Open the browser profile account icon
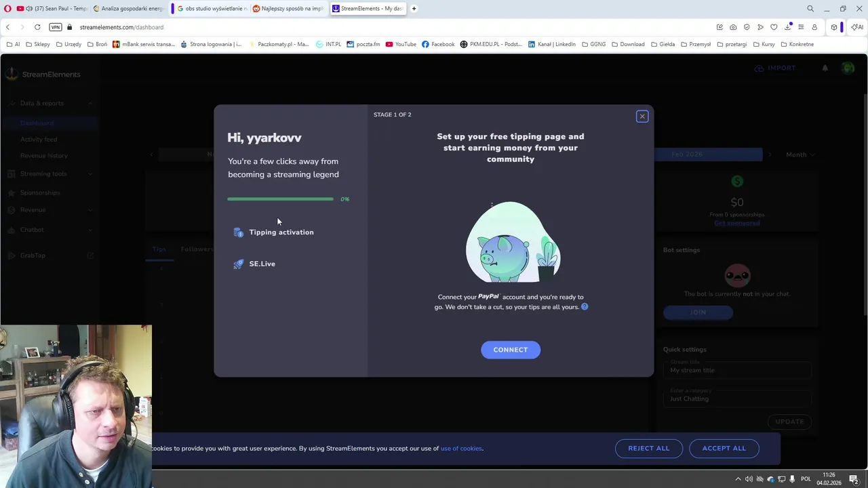868x488 pixels. tap(814, 27)
